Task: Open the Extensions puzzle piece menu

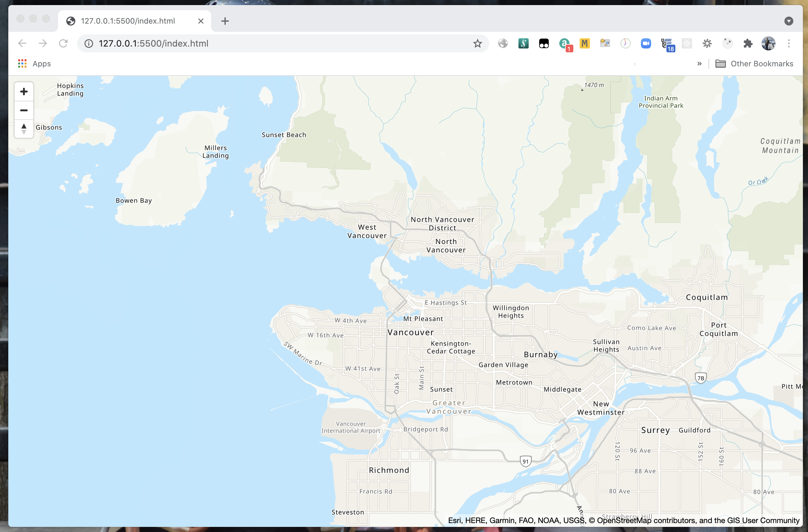Action: pos(747,43)
